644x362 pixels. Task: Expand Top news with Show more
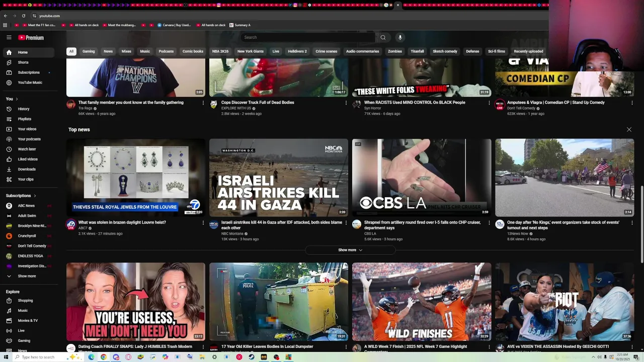(350, 250)
